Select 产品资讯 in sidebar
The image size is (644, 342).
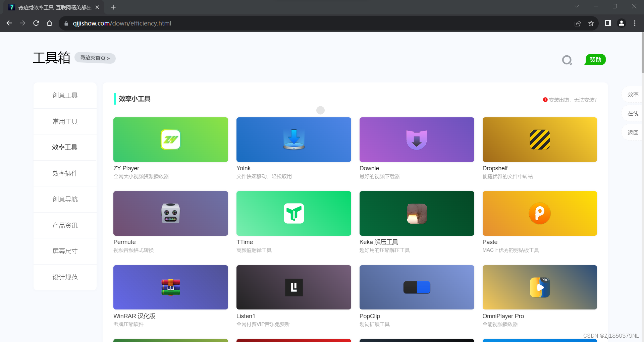pyautogui.click(x=65, y=225)
